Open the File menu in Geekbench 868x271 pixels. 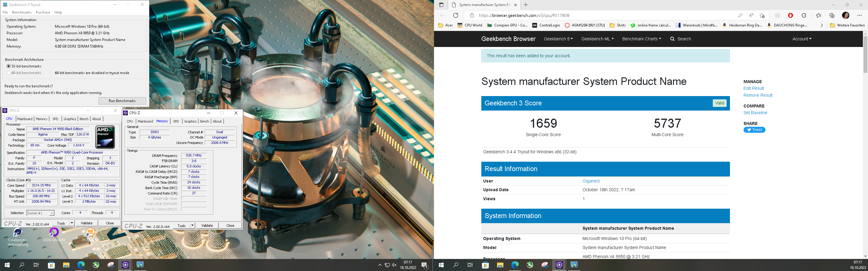[x=5, y=12]
